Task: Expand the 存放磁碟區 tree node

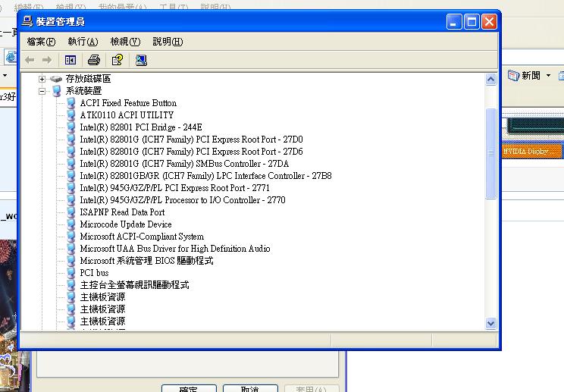Action: point(42,79)
